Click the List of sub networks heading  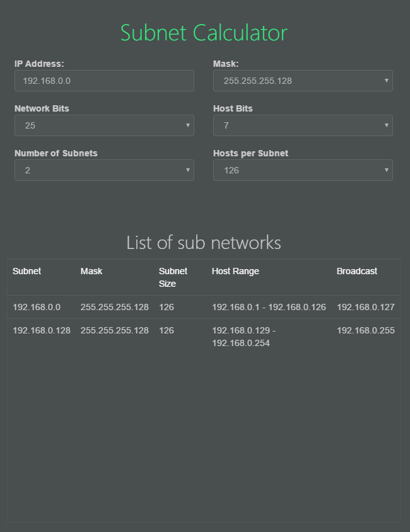pyautogui.click(x=204, y=243)
